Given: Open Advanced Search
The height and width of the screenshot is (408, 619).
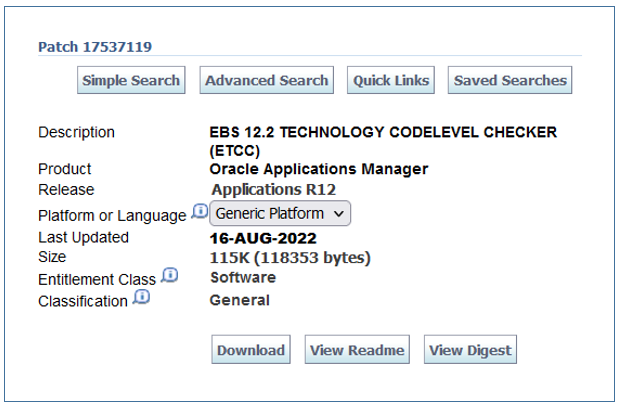Looking at the screenshot, I should click(x=266, y=81).
